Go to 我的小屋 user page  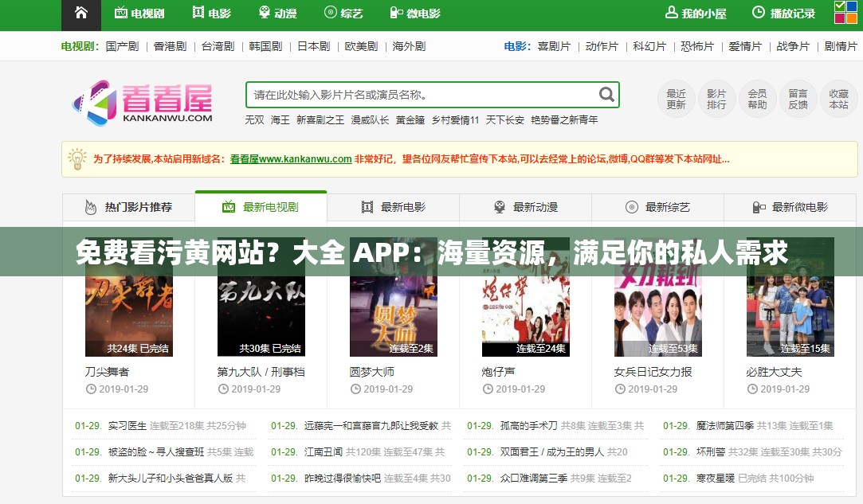(x=696, y=14)
